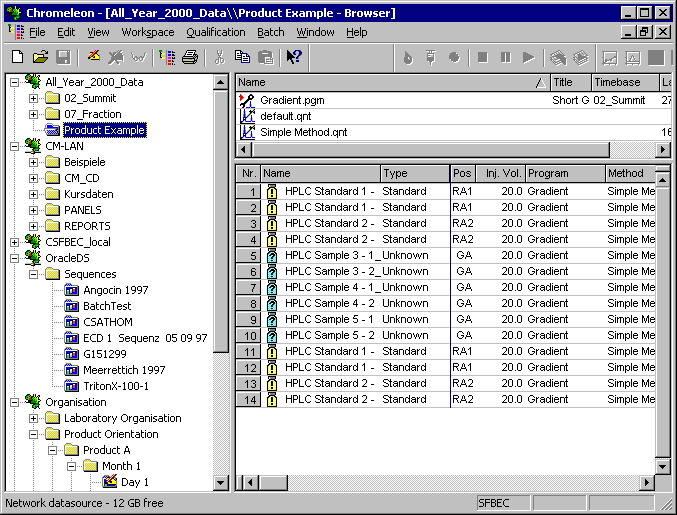Expand the CSFBEC_local datasource
This screenshot has height=515, width=677.
[14, 242]
